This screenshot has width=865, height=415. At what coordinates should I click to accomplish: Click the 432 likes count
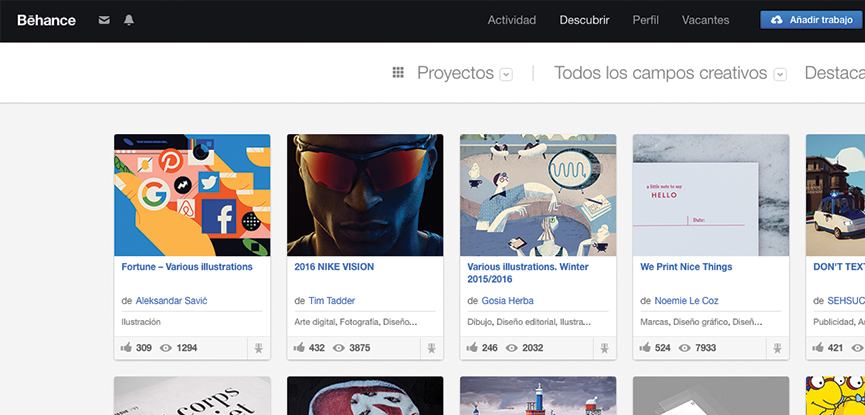[317, 348]
